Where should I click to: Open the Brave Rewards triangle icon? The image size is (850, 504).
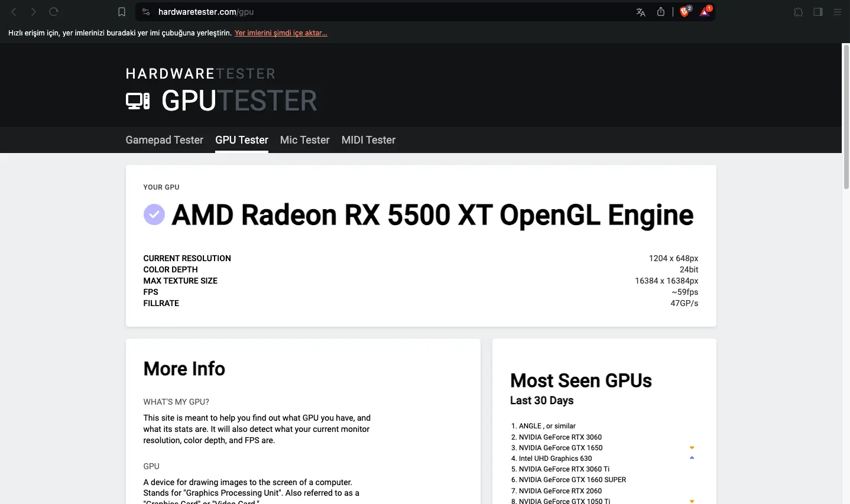point(706,11)
